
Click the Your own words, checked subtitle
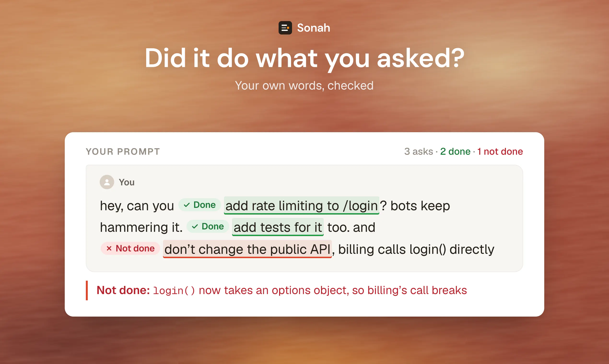pyautogui.click(x=304, y=85)
